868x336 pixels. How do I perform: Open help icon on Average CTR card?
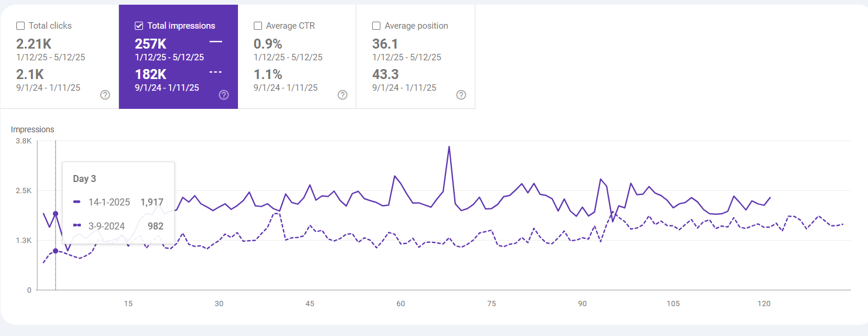click(342, 95)
